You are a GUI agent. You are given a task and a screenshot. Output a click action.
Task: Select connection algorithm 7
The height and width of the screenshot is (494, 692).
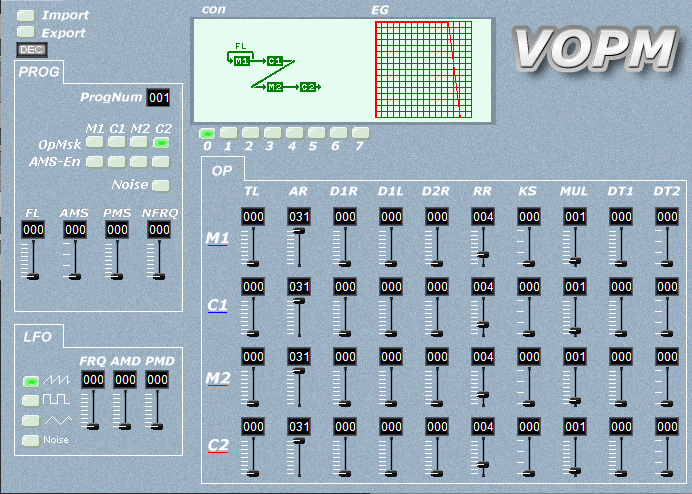(361, 133)
